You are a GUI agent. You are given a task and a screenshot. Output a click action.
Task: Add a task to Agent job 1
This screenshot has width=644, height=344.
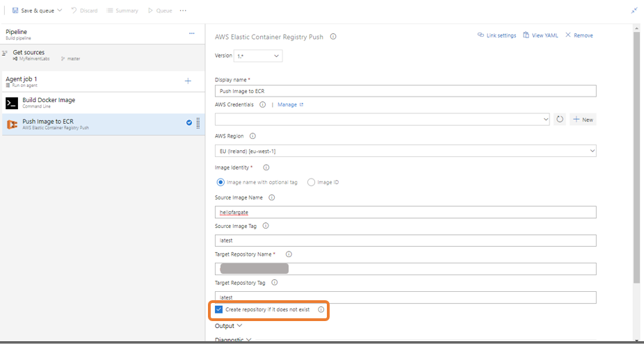(x=188, y=81)
